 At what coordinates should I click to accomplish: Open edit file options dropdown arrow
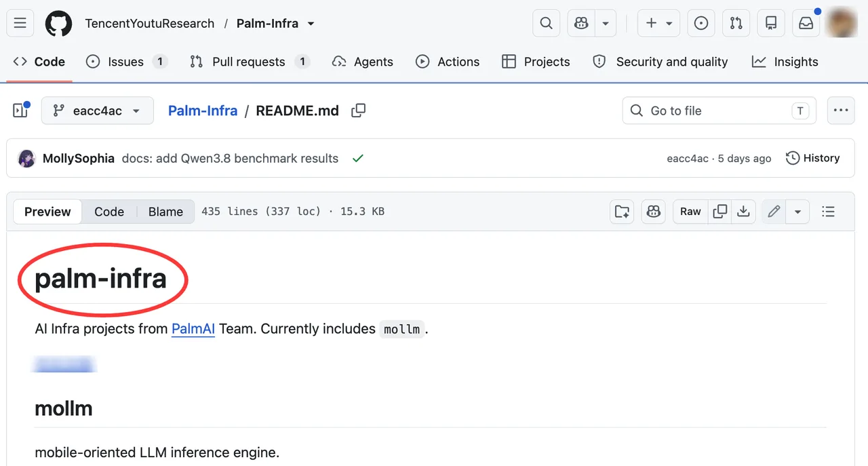click(x=797, y=212)
